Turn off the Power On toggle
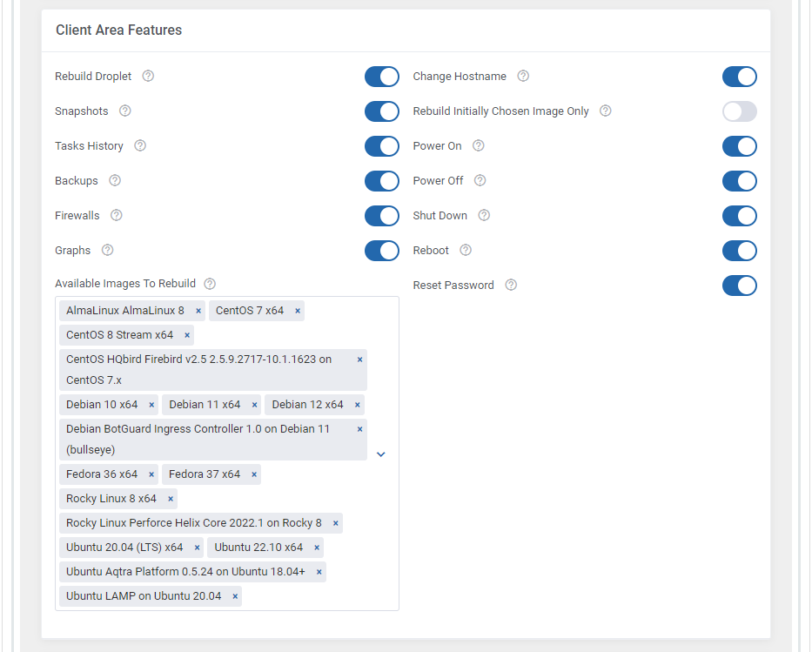 [x=740, y=146]
